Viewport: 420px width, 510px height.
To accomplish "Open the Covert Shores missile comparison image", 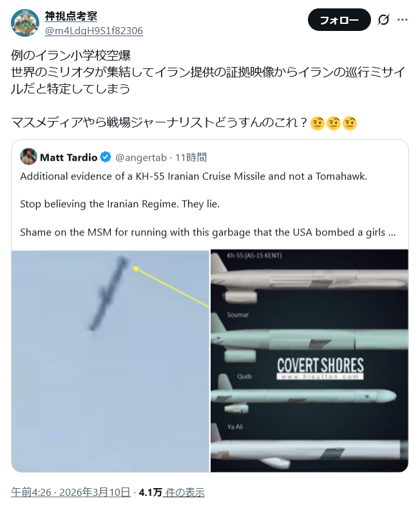I will 309,360.
